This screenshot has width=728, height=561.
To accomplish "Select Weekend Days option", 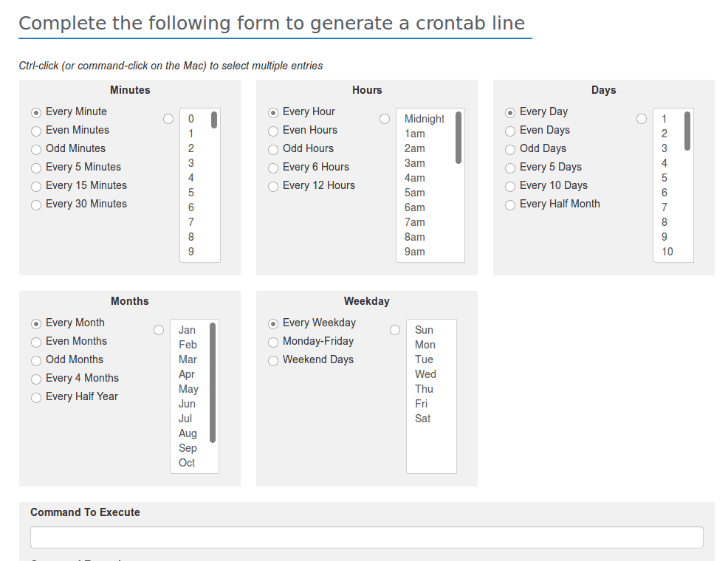I will click(x=273, y=359).
